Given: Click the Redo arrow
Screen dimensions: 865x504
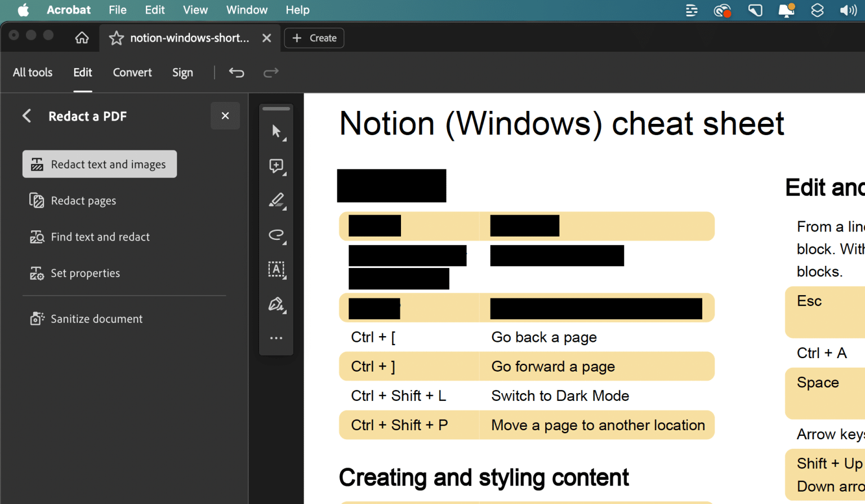Looking at the screenshot, I should click(271, 73).
